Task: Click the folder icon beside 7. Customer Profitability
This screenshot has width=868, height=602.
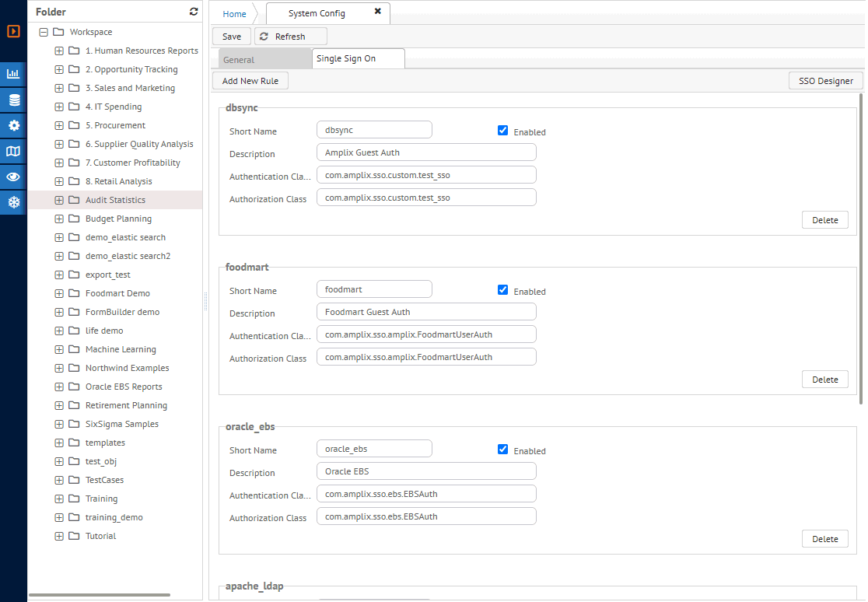Action: 74,163
